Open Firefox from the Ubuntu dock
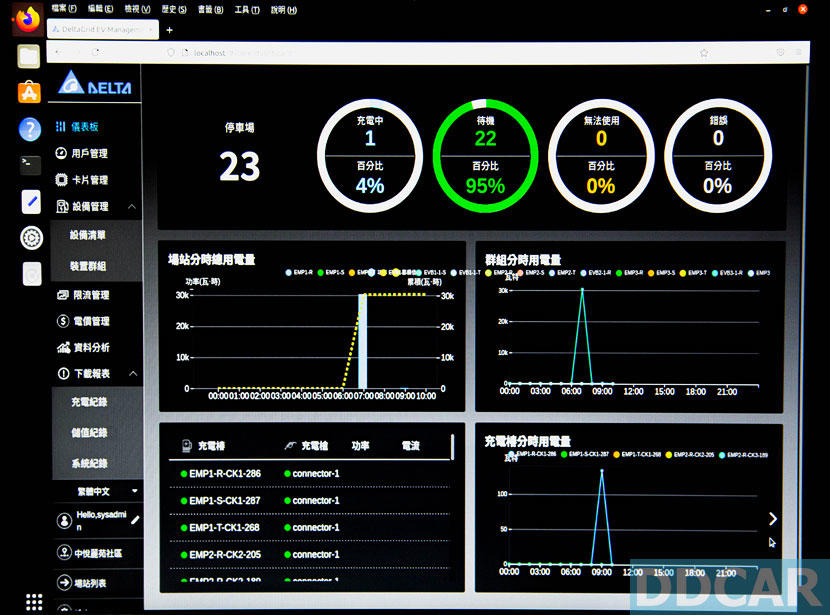 point(29,20)
